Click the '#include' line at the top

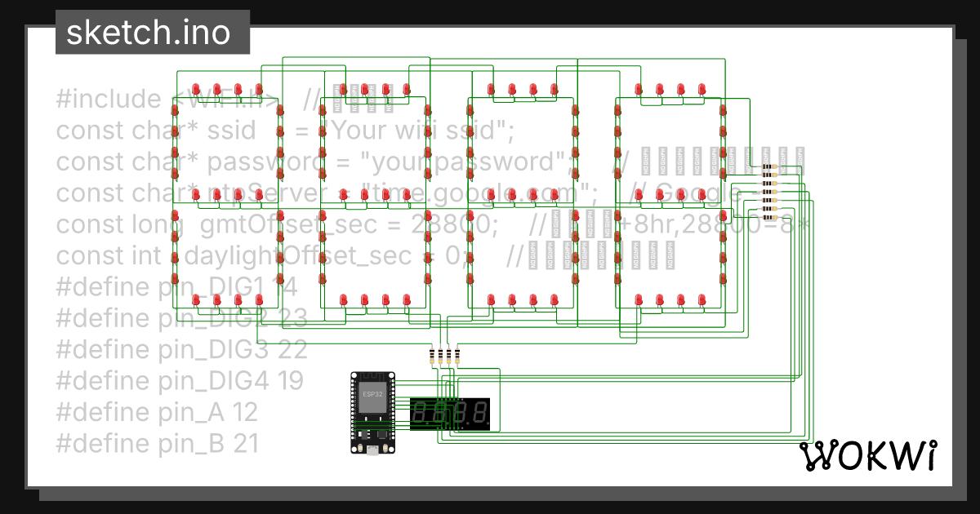point(227,99)
